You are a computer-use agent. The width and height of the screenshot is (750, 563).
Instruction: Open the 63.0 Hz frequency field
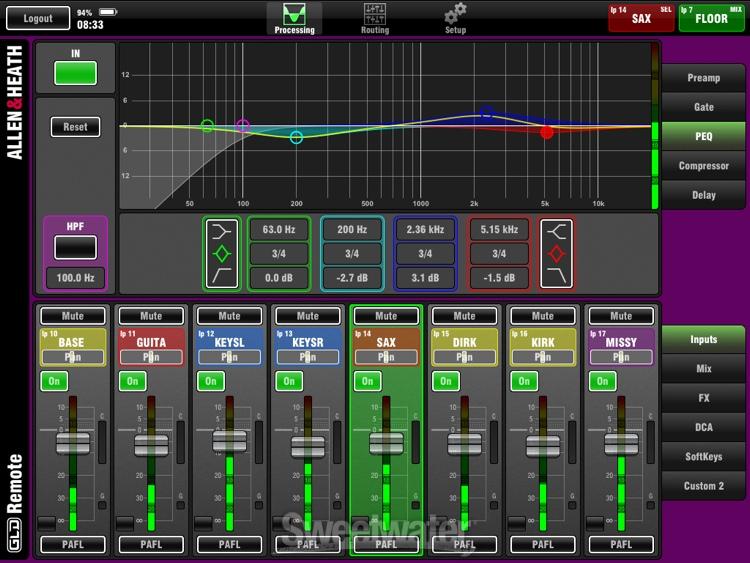click(279, 229)
